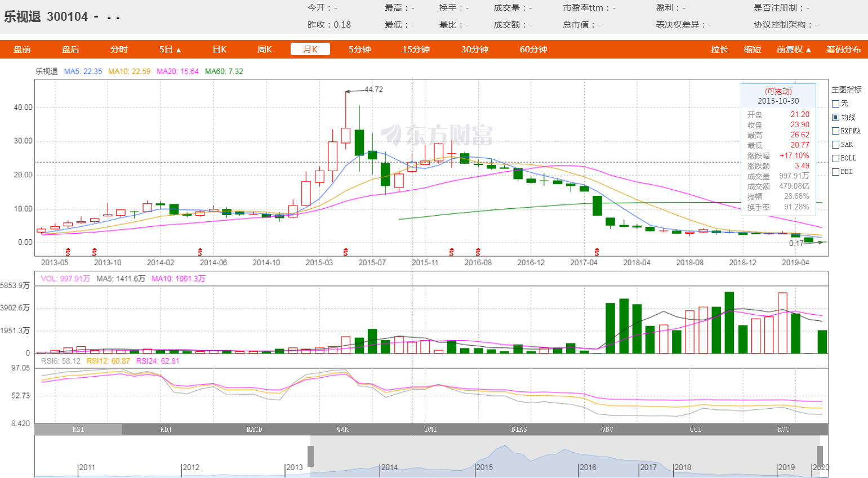This screenshot has width=868, height=478.
Task: Select the OBV indicator tab
Action: pyautogui.click(x=607, y=430)
